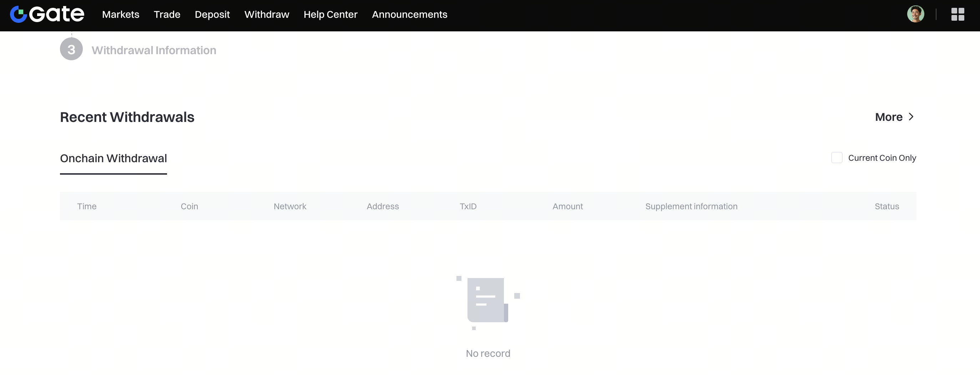Click the Gate logo icon
Viewport: 980px width, 375px height.
tap(18, 15)
